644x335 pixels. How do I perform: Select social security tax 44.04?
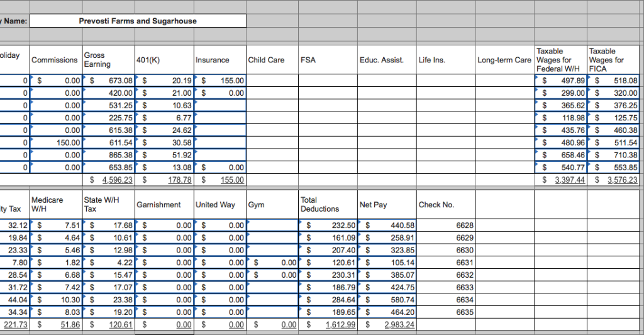(15, 300)
